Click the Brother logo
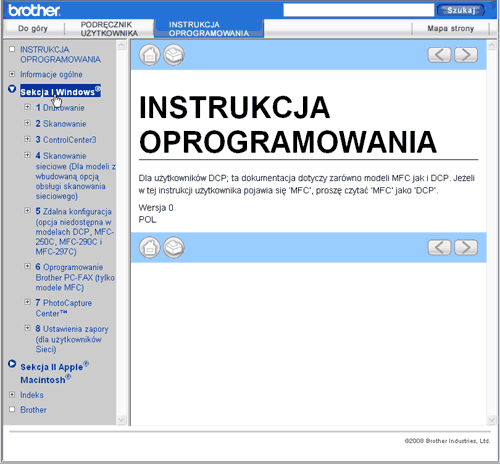This screenshot has width=500, height=464. (34, 10)
